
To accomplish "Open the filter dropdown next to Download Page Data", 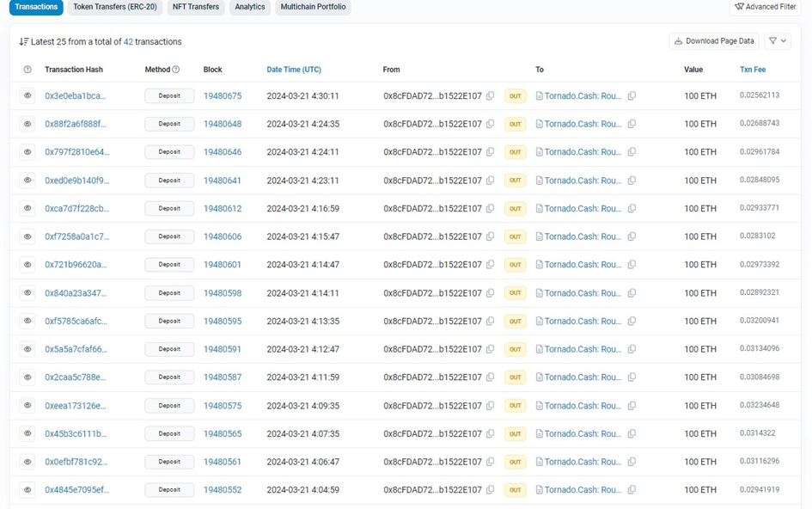I will point(778,41).
